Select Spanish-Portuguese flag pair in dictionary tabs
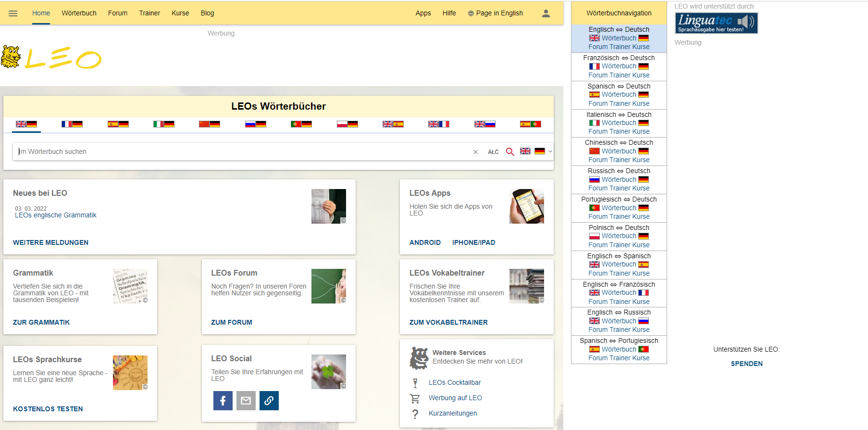 (531, 124)
